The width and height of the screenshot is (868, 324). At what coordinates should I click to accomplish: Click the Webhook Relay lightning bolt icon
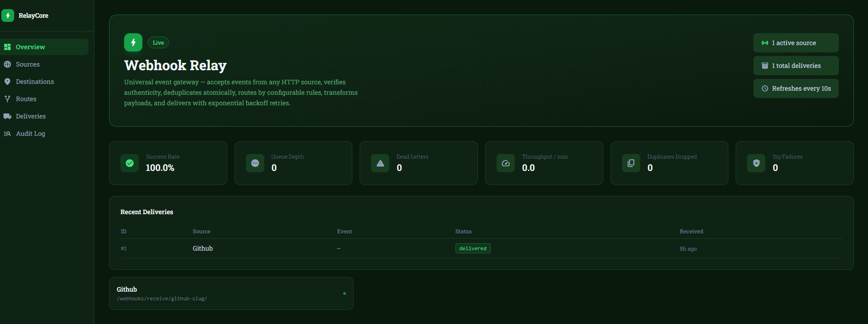click(x=133, y=42)
